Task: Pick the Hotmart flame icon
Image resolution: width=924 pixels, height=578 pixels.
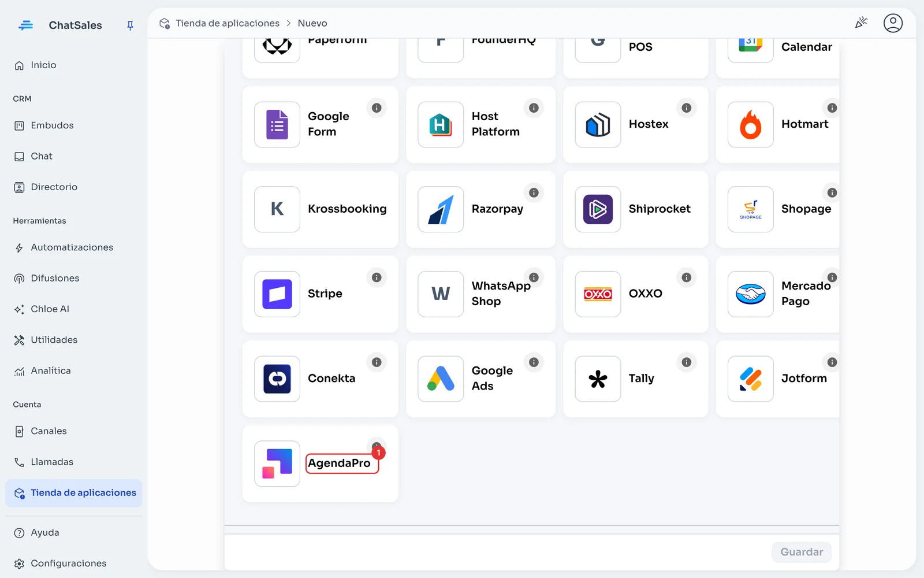Action: click(x=751, y=124)
